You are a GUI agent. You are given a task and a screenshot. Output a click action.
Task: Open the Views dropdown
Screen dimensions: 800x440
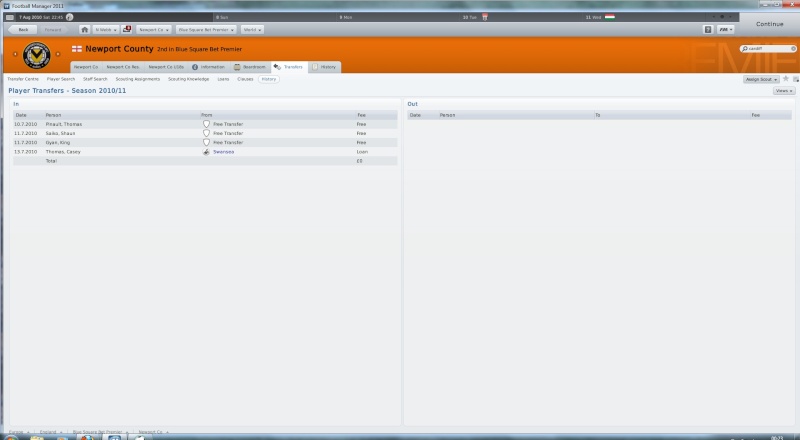pyautogui.click(x=784, y=91)
